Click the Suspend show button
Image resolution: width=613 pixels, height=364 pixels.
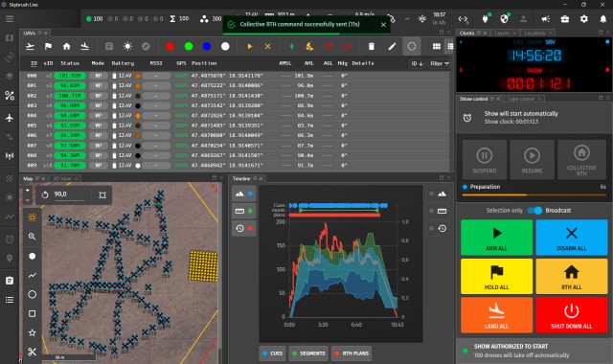(x=485, y=160)
